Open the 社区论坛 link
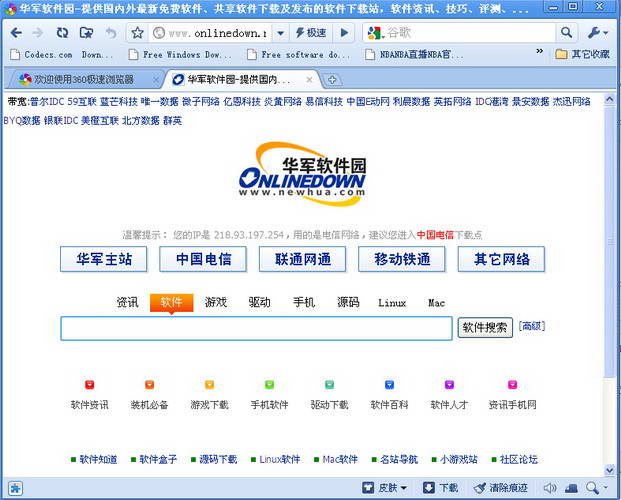 (519, 460)
